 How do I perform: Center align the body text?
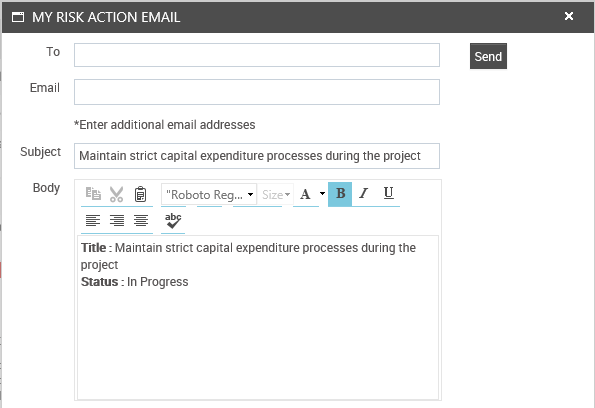tap(141, 220)
